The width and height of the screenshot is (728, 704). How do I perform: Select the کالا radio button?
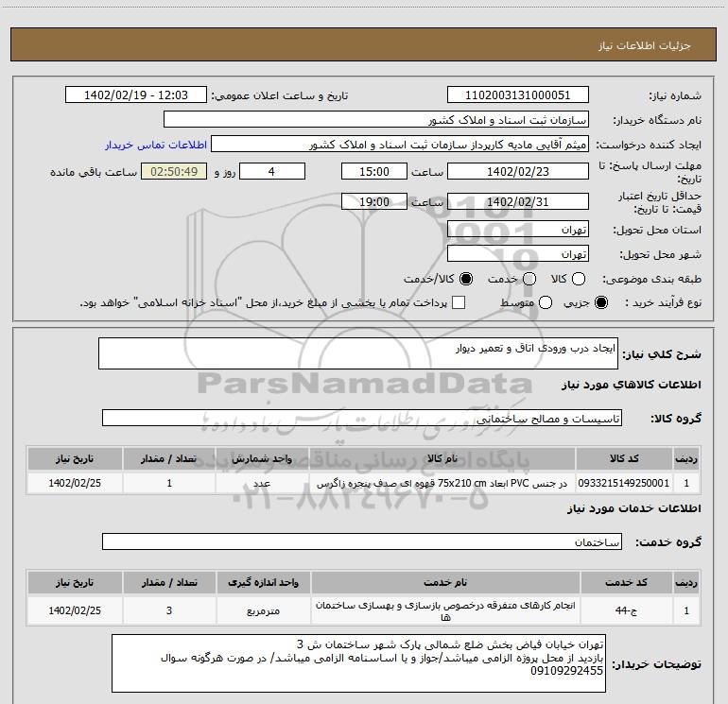pos(579,279)
